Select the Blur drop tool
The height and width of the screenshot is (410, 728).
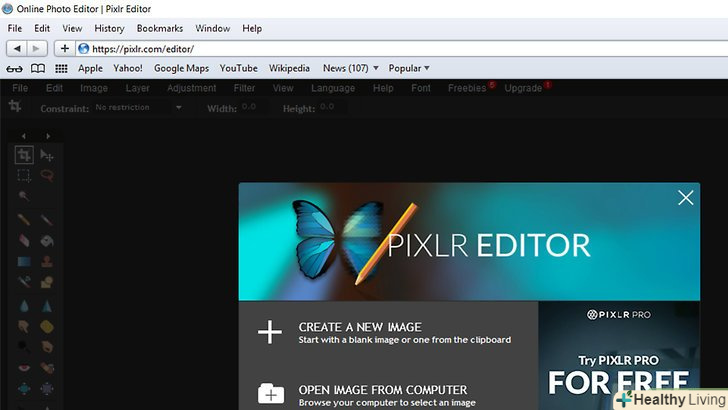click(24, 306)
